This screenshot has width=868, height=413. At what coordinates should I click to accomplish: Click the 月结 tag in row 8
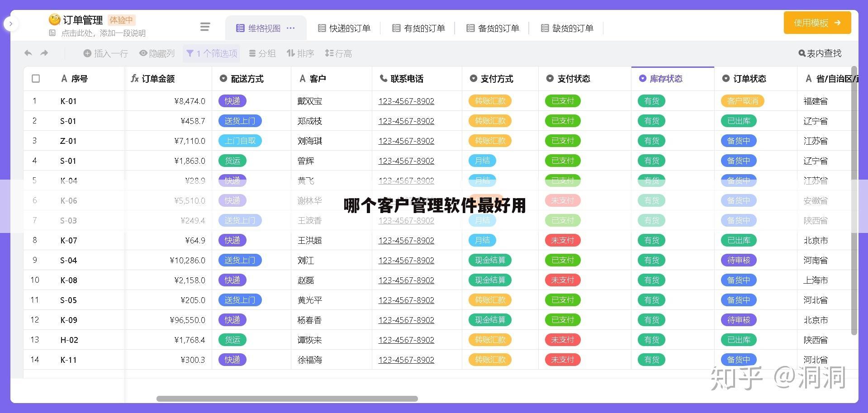tap(482, 240)
